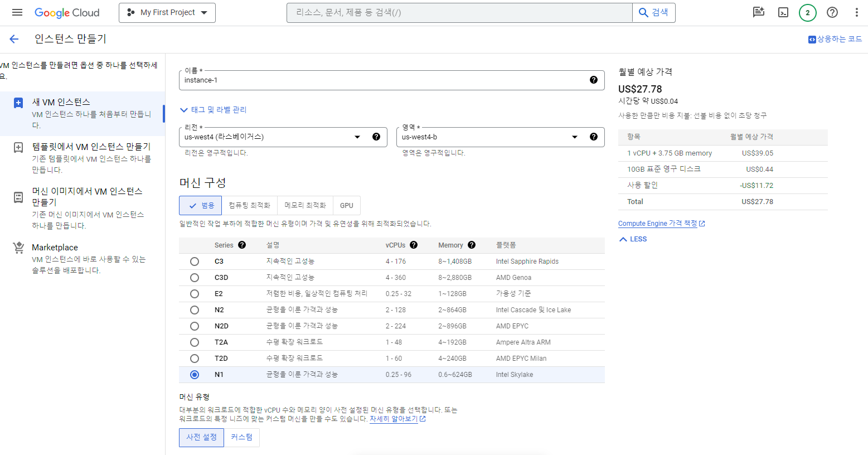The width and height of the screenshot is (868, 455).
Task: Click the Google Cloud logo
Action: pos(67,12)
